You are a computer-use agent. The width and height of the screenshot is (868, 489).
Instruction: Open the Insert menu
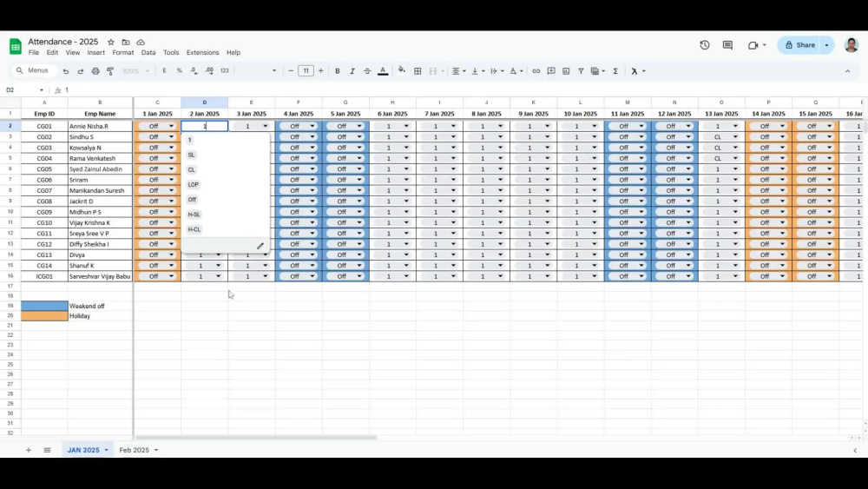click(95, 53)
